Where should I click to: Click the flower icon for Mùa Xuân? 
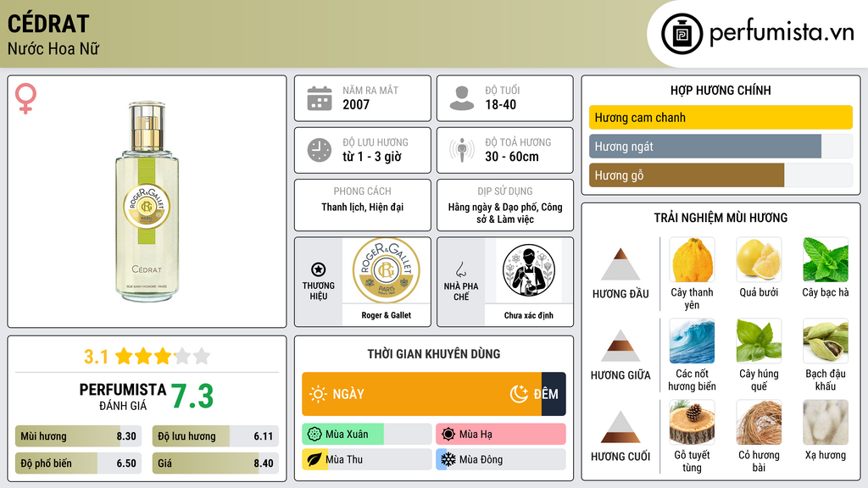click(314, 435)
